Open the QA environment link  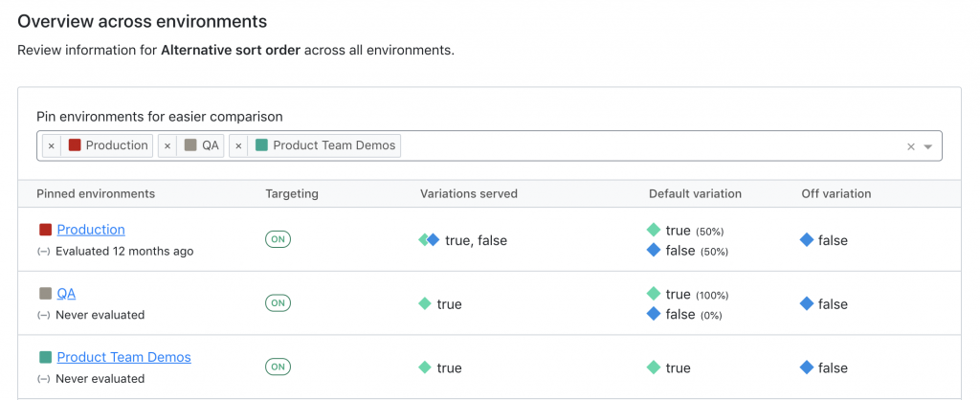[66, 294]
